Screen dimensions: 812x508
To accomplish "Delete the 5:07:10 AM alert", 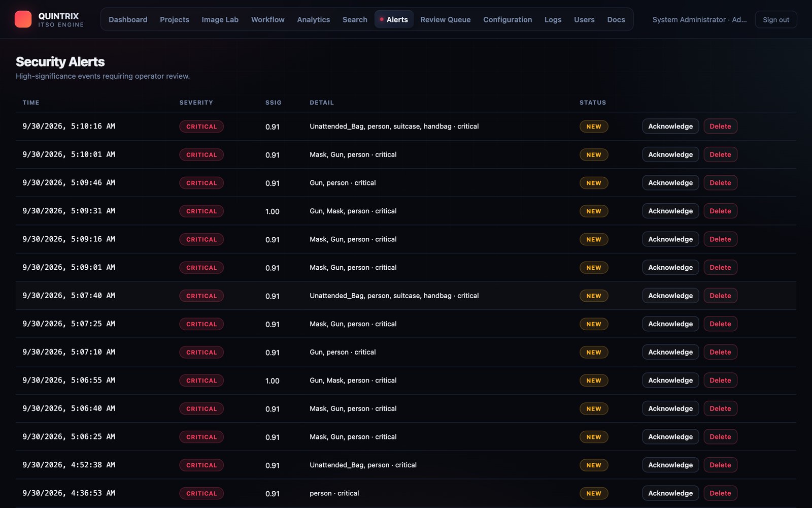I will 720,352.
